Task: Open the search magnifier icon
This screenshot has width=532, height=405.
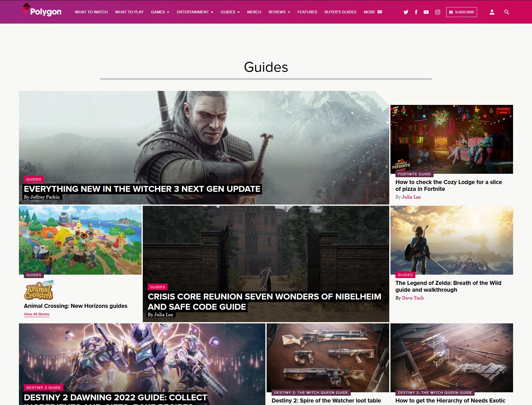Action: (507, 12)
